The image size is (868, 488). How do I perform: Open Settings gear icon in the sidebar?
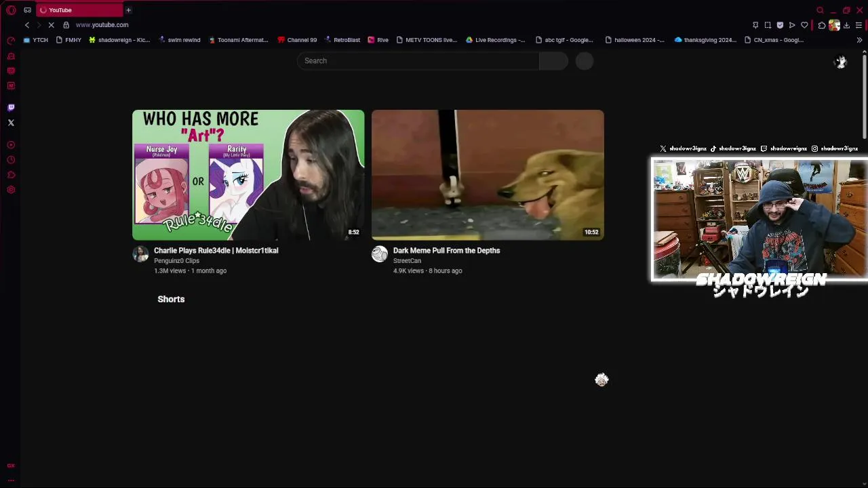tap(11, 190)
